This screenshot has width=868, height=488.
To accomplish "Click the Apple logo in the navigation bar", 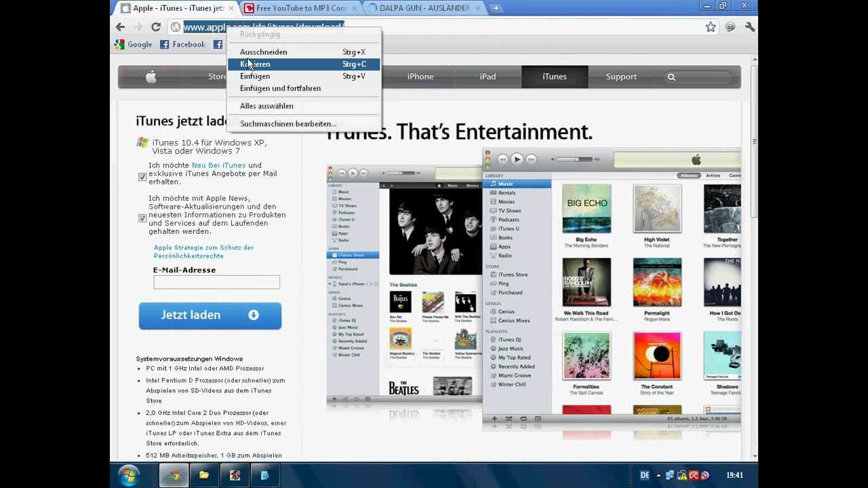I will coord(151,77).
